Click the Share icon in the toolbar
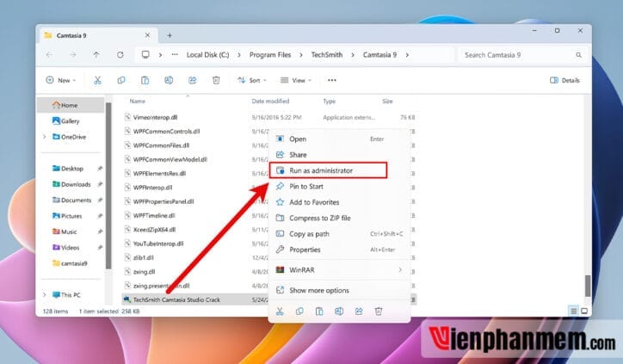Screen dimensions: 623x364 (192, 80)
